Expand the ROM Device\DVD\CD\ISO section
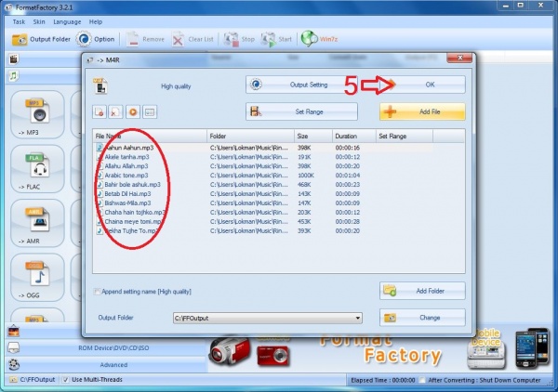This screenshot has width=558, height=392. pos(113,348)
